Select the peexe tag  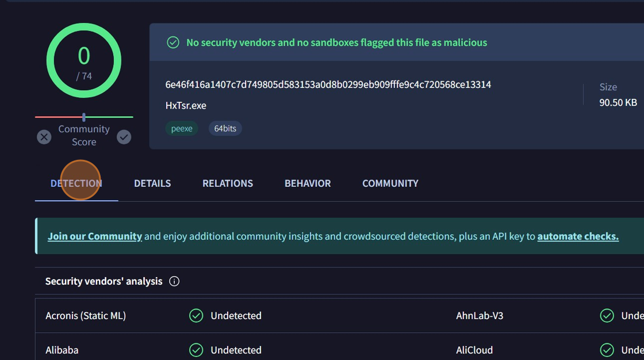pos(182,128)
